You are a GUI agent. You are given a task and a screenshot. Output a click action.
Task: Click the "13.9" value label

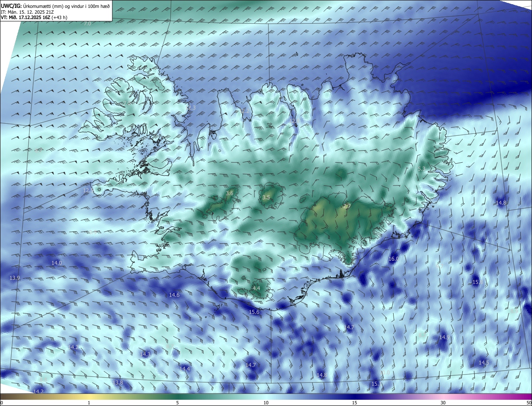[15, 278]
